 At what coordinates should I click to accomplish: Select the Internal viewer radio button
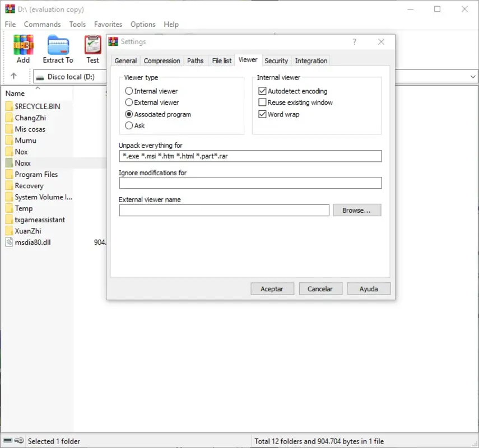point(129,91)
